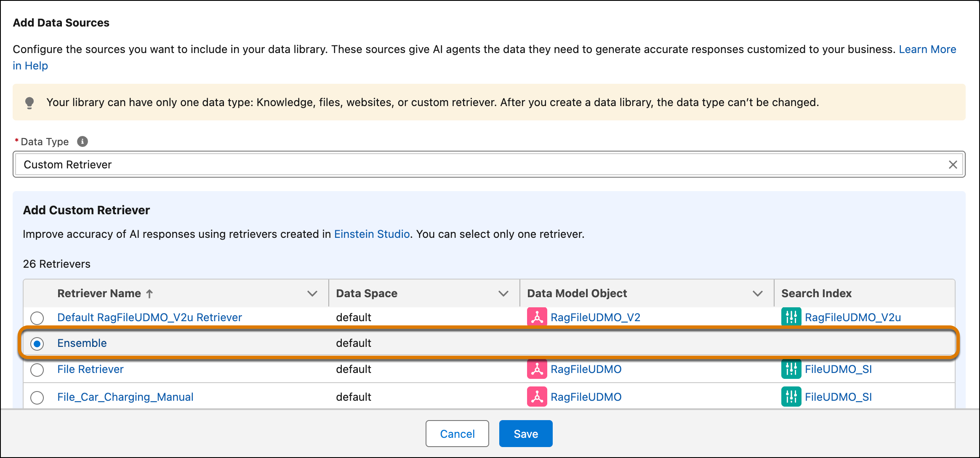Click the lightbulb tip icon

coord(29,103)
